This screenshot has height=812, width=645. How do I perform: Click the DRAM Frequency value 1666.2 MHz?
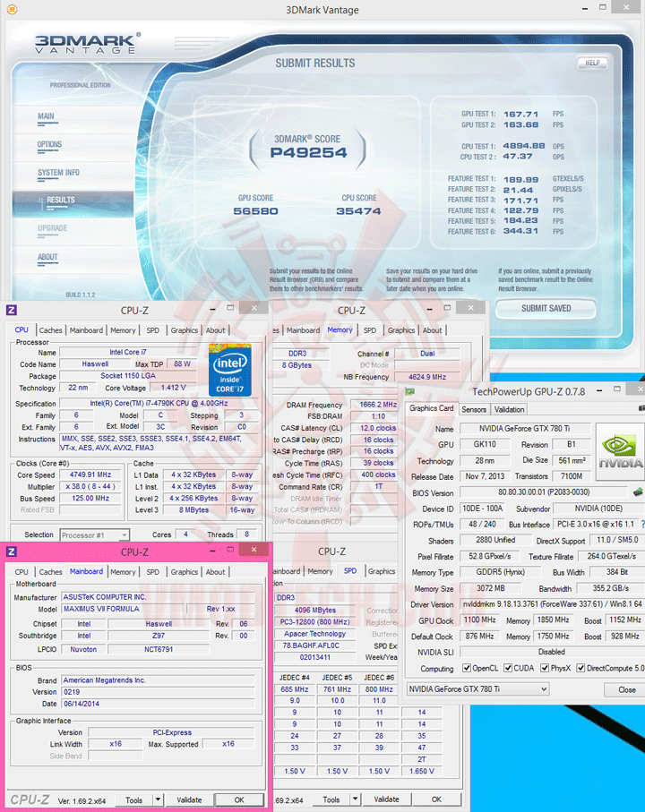(374, 405)
